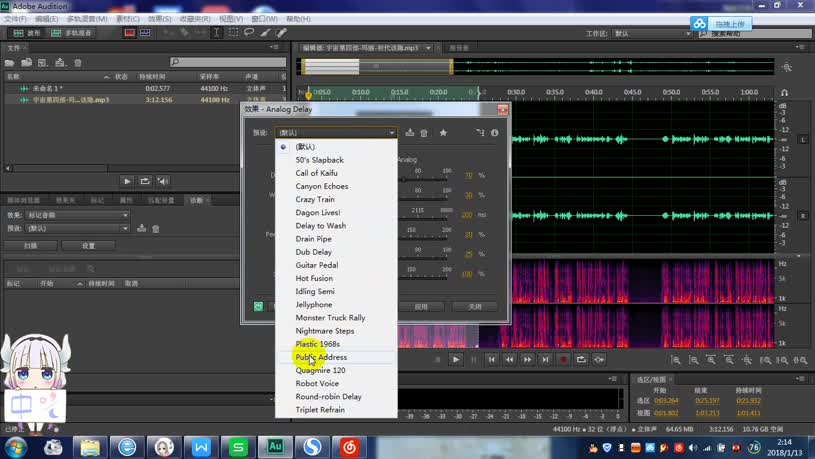815x459 pixels.
Task: Select the Marquee Selection tool
Action: [233, 32]
